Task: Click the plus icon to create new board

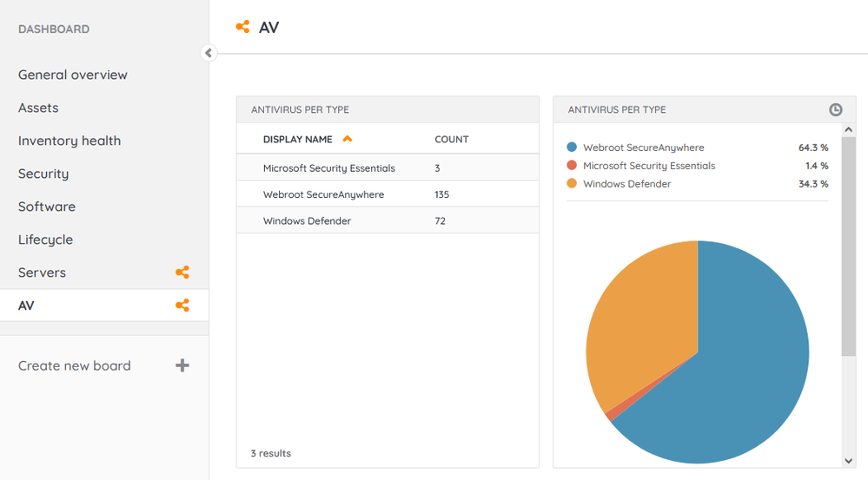Action: 182,365
